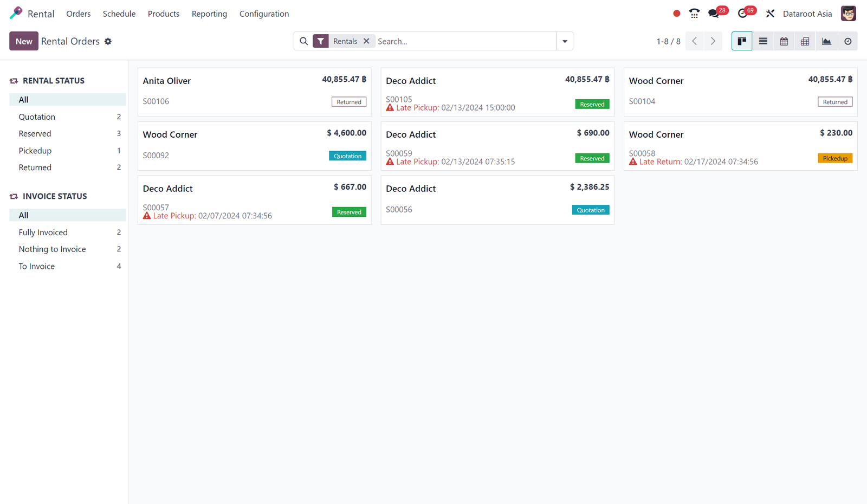The height and width of the screenshot is (504, 867).
Task: Switch to the Kanban view
Action: pos(742,41)
